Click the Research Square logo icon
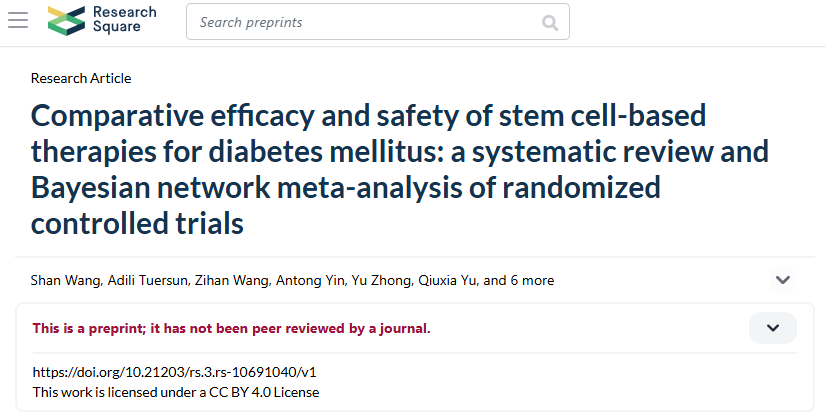825x420 pixels. (66, 21)
